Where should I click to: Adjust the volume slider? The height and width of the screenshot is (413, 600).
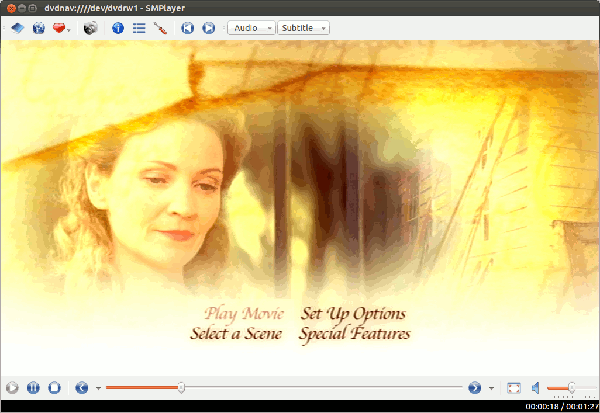572,388
